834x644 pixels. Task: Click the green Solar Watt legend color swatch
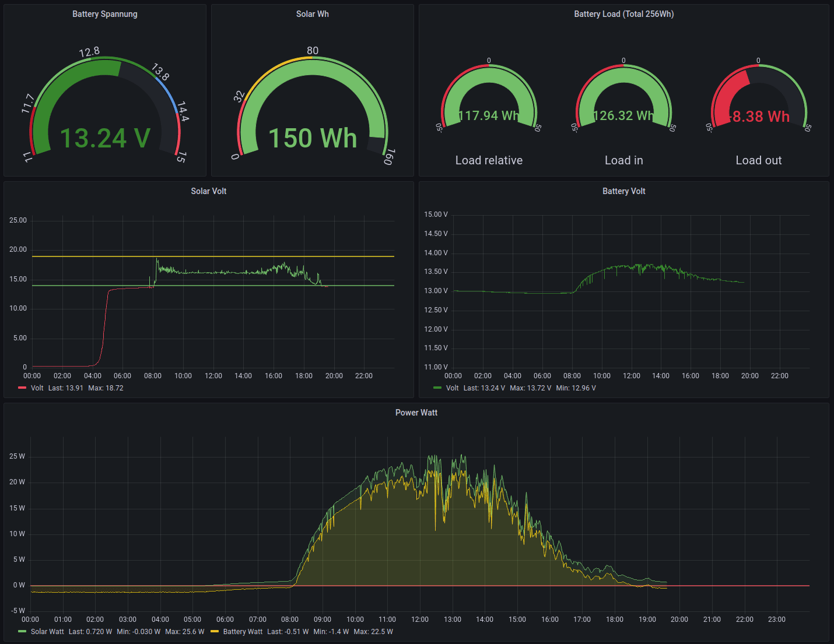[22, 632]
